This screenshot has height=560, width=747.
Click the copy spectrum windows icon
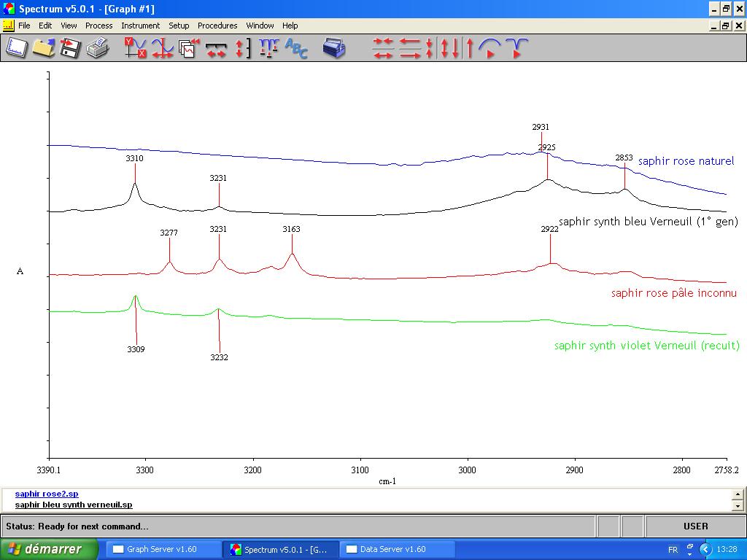point(189,48)
